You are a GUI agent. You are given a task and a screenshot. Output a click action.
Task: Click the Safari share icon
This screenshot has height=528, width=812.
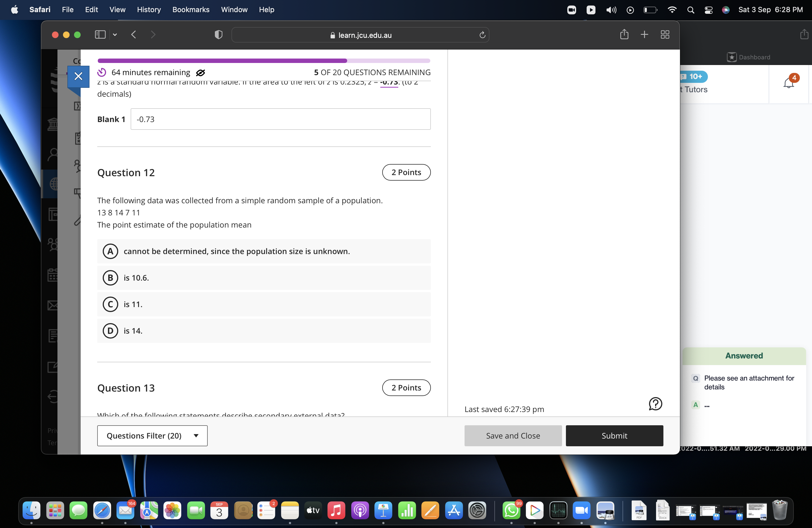[x=624, y=34]
